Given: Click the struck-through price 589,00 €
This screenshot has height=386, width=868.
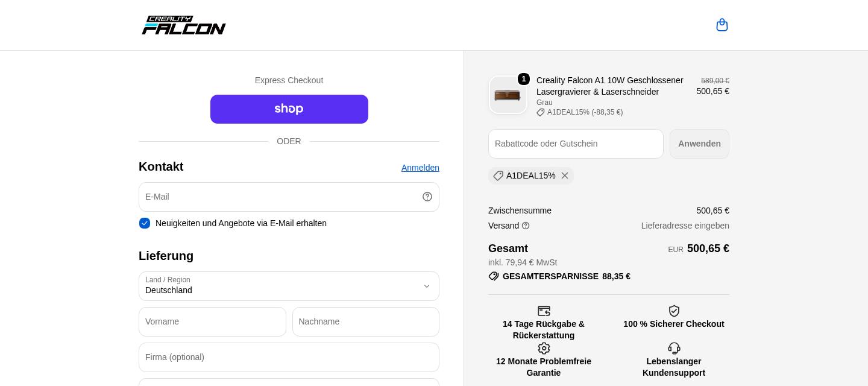Looking at the screenshot, I should tap(715, 81).
